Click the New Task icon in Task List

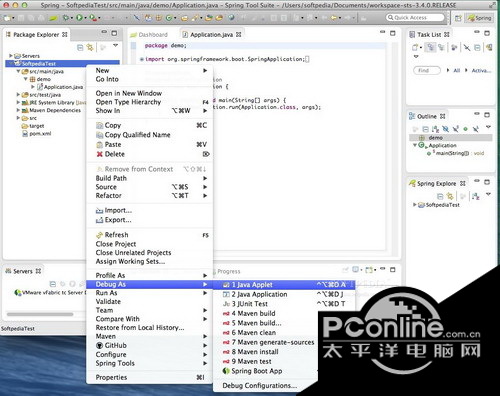click(416, 48)
